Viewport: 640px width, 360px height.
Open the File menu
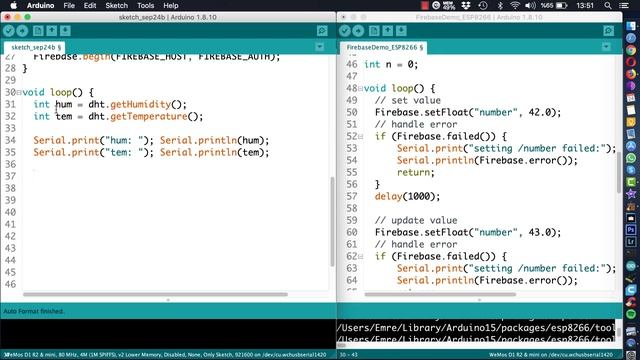(69, 5)
